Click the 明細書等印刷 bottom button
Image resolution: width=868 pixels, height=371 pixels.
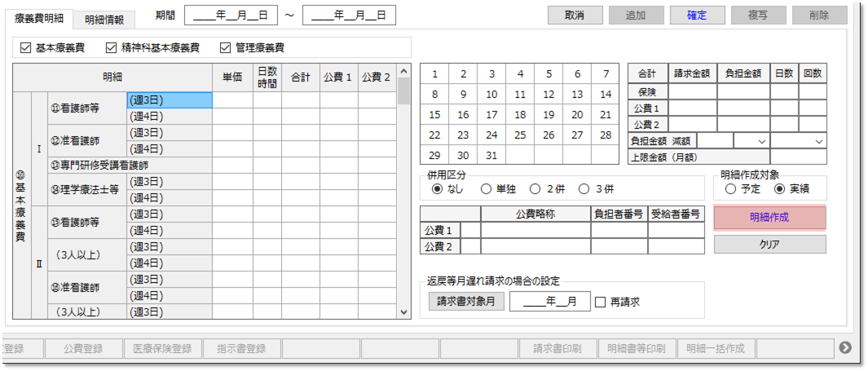637,348
